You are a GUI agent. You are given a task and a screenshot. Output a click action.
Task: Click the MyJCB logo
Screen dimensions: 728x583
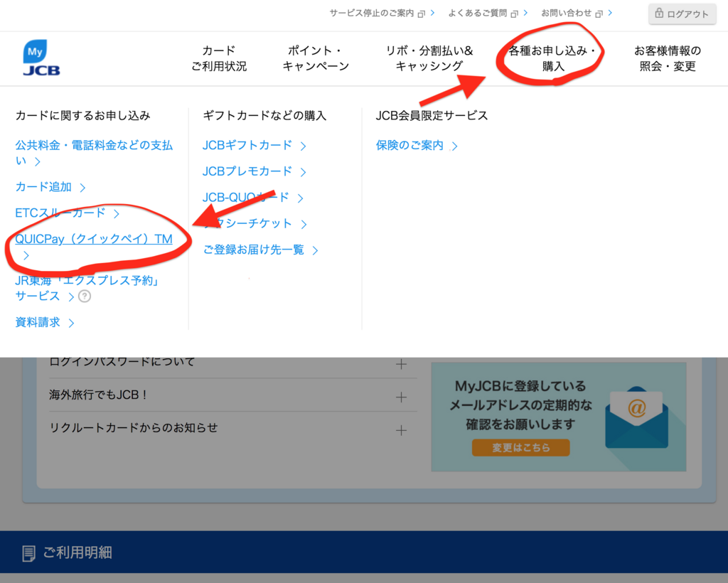(41, 58)
